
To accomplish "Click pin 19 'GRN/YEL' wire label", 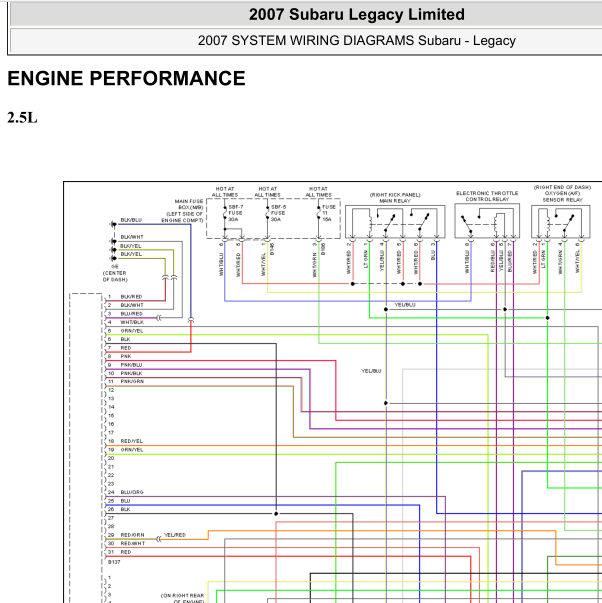I will 132,450.
